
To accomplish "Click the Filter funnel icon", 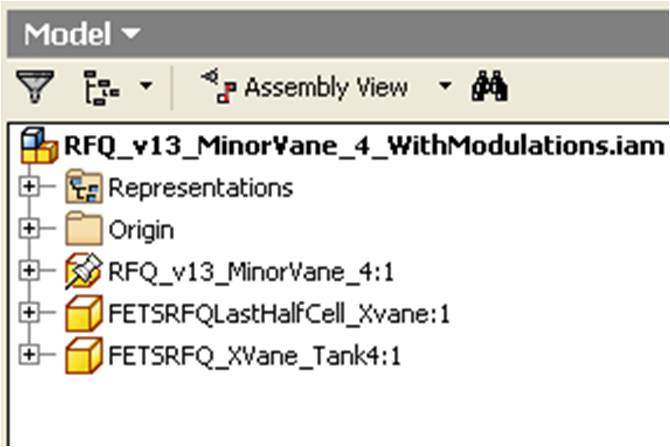I will tap(35, 87).
